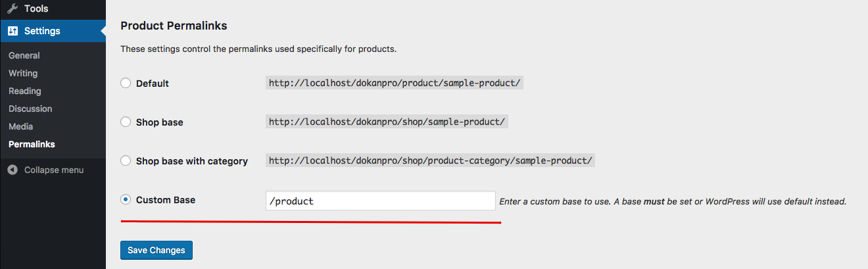
Task: Select the Shop base radio button
Action: pos(126,122)
